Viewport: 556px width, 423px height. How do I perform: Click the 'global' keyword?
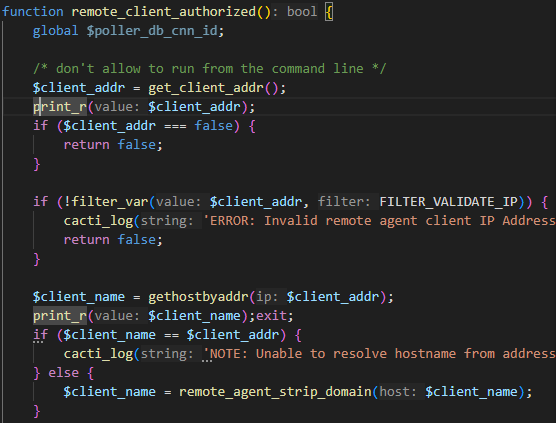pos(56,31)
